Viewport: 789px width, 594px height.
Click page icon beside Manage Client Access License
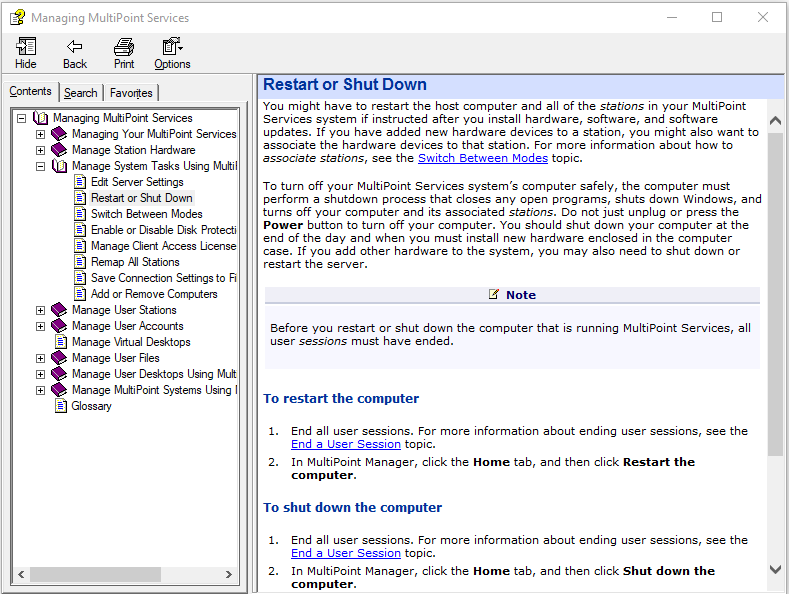click(x=80, y=246)
